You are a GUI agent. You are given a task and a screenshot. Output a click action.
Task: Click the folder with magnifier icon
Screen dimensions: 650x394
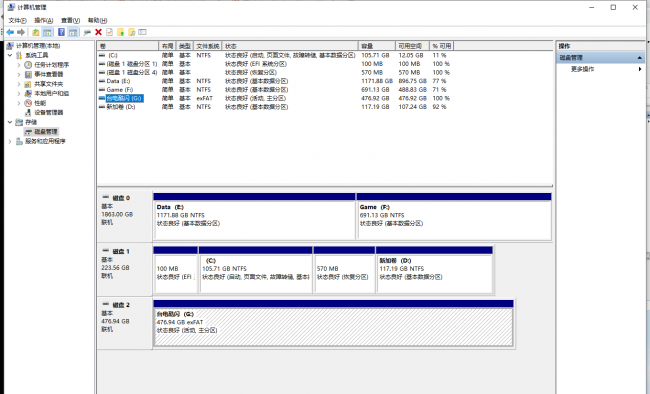[132, 32]
